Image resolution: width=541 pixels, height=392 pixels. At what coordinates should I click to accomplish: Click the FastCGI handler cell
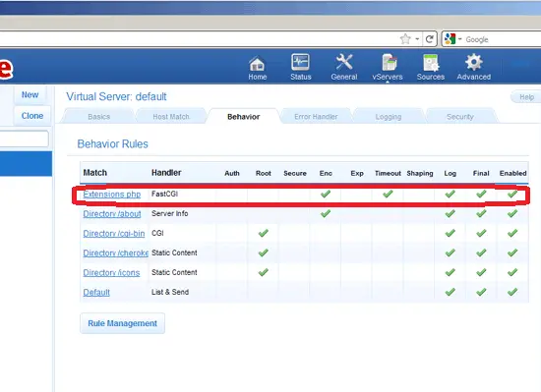coord(164,194)
